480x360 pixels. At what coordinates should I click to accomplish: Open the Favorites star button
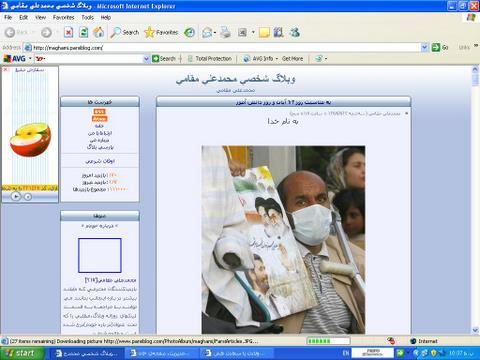coord(161,32)
